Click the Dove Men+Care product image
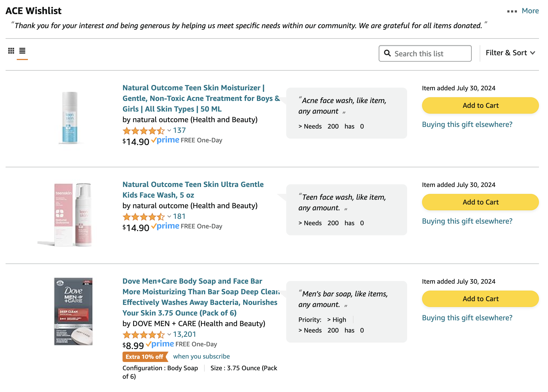 (73, 311)
